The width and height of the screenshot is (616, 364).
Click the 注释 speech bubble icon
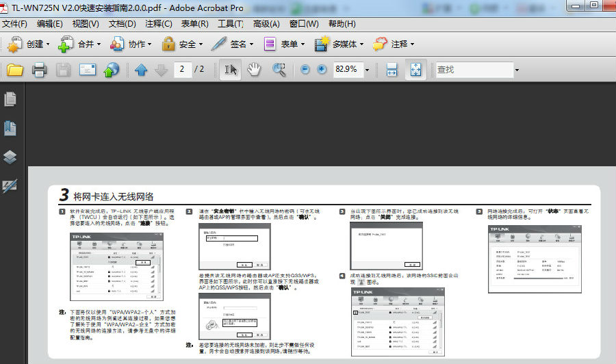pyautogui.click(x=379, y=44)
